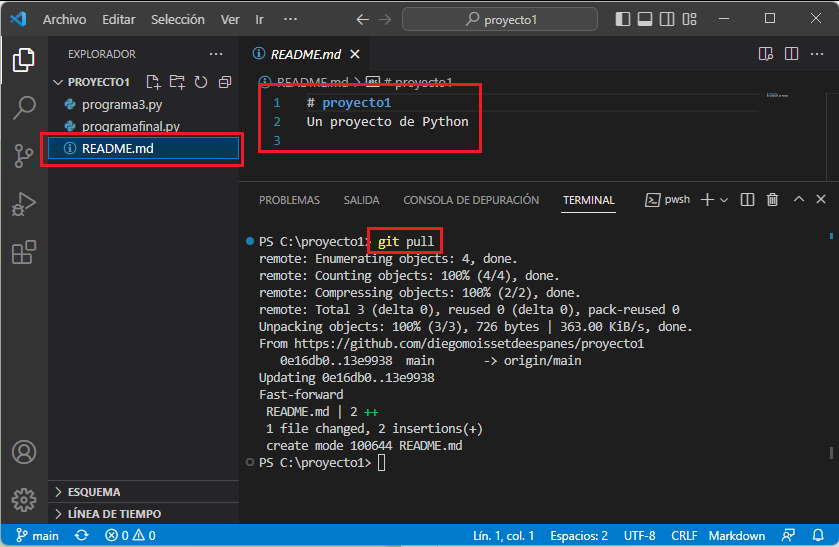Open the Ver menu
Viewport: 839px width, 547px height.
coord(230,19)
